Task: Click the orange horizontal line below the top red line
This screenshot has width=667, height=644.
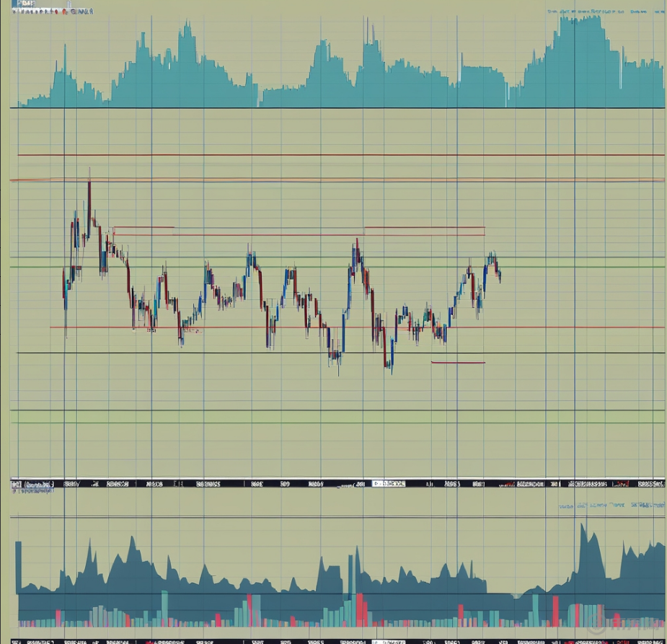Action: [x=339, y=180]
